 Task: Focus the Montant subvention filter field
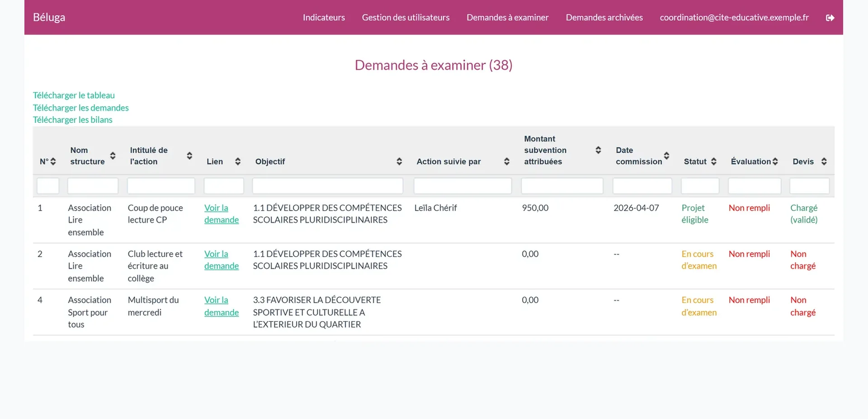562,186
